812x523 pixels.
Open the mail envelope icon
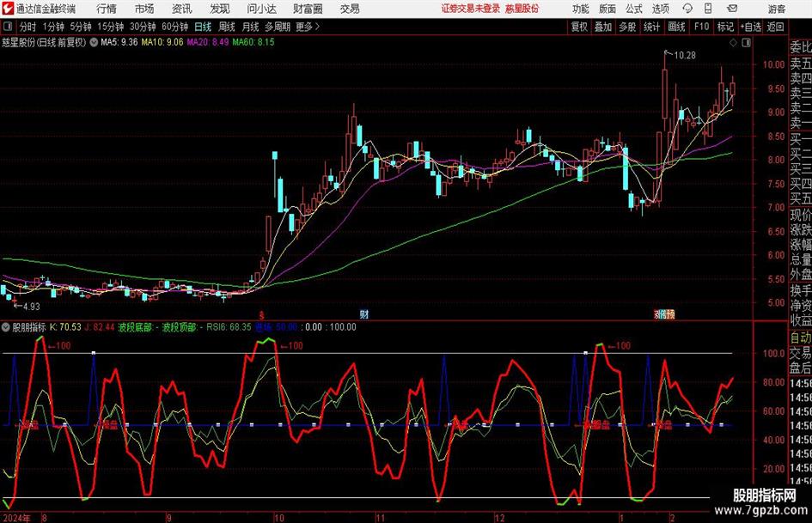coord(732,9)
